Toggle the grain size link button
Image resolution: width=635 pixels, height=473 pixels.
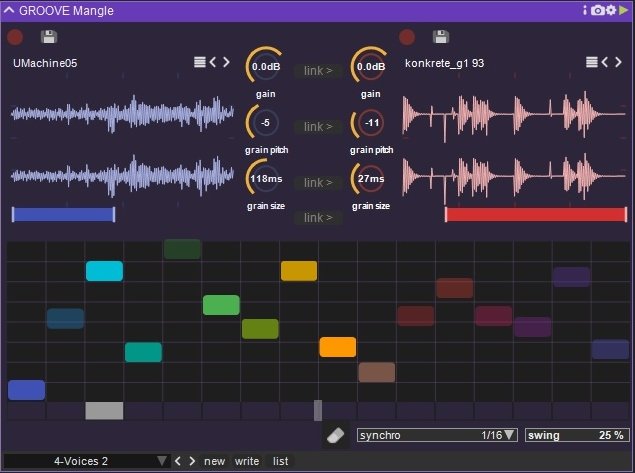(318, 183)
